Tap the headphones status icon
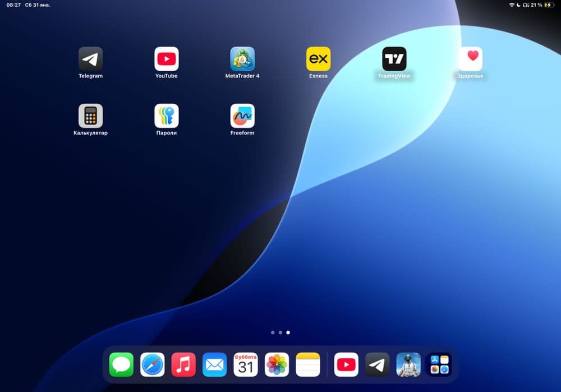 (x=526, y=5)
